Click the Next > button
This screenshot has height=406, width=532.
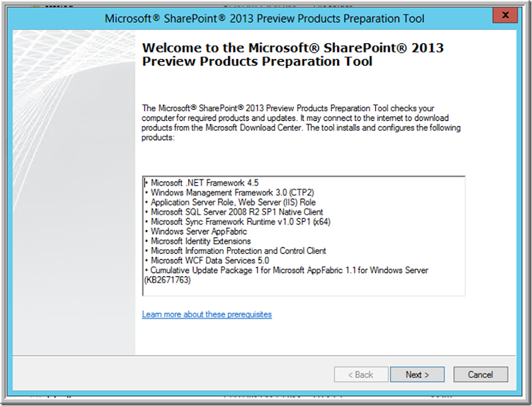pos(417,375)
